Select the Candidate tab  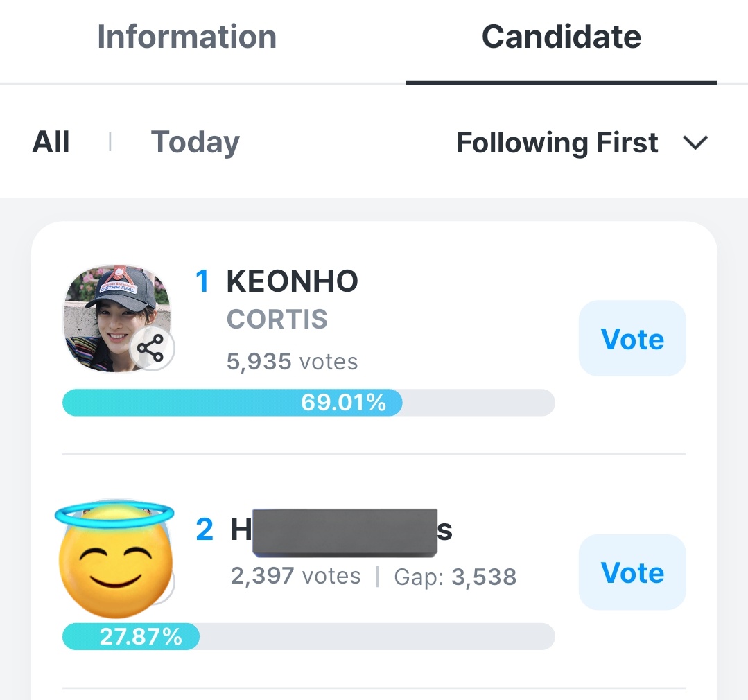pyautogui.click(x=561, y=37)
